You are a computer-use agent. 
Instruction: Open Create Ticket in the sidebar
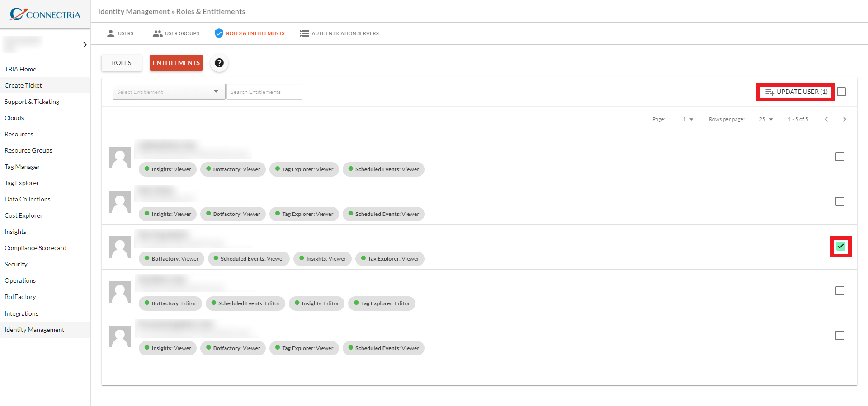pyautogui.click(x=45, y=85)
